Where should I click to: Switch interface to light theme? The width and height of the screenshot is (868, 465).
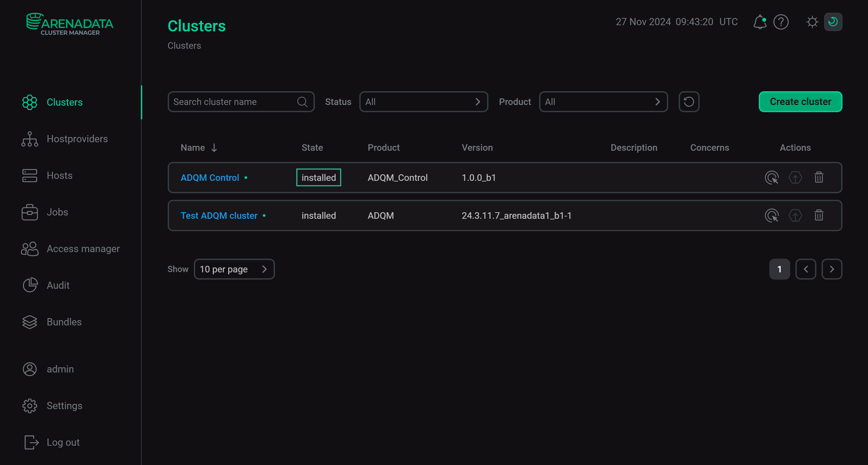[x=812, y=22]
